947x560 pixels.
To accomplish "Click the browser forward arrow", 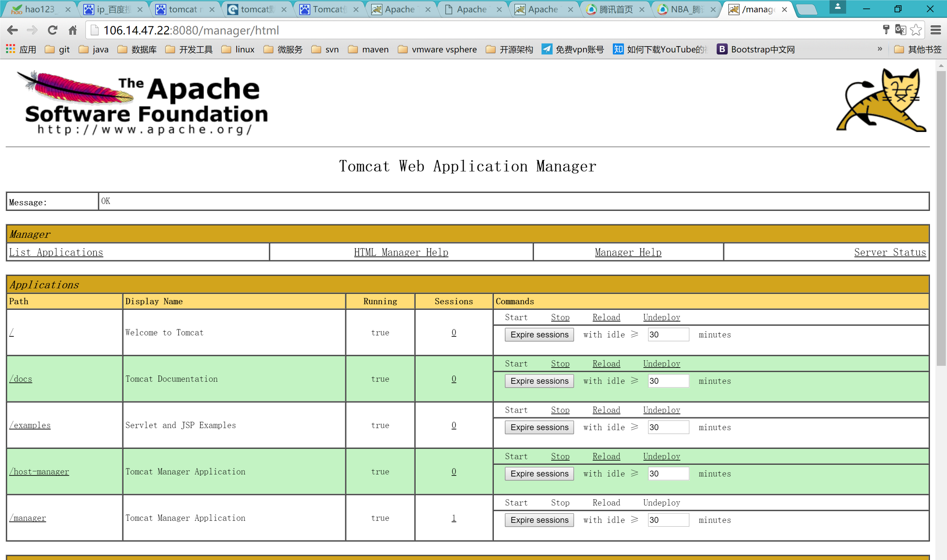I will [x=32, y=30].
